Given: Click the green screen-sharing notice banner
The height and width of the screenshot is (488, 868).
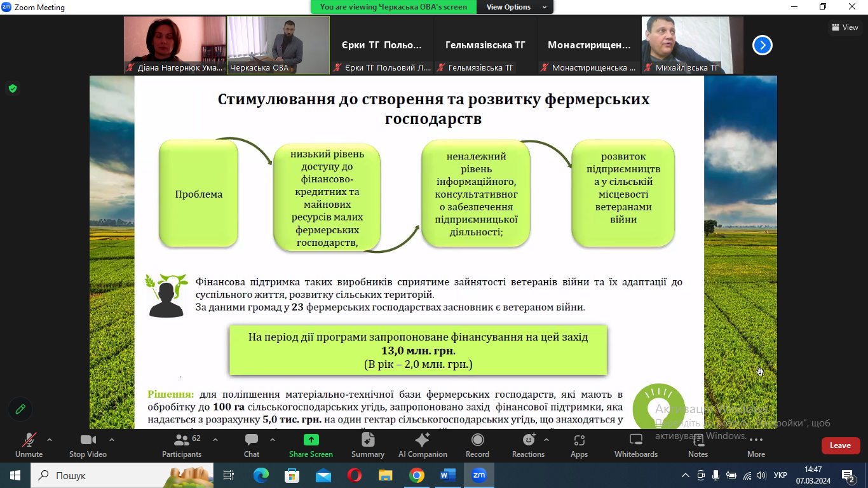Looking at the screenshot, I should click(393, 7).
